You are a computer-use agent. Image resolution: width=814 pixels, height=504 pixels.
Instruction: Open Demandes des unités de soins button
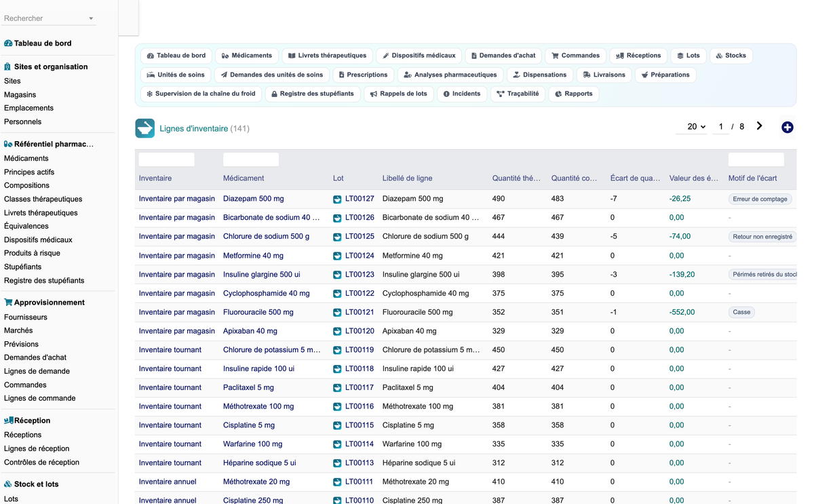(x=272, y=75)
